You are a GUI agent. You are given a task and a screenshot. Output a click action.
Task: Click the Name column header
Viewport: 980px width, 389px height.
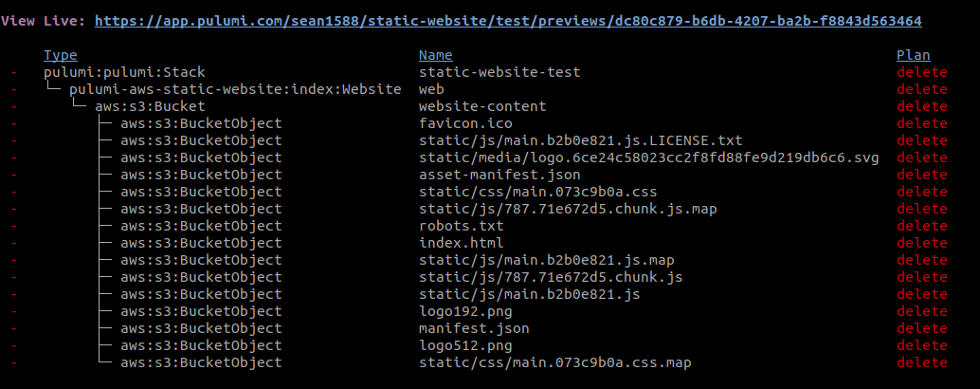click(x=436, y=55)
